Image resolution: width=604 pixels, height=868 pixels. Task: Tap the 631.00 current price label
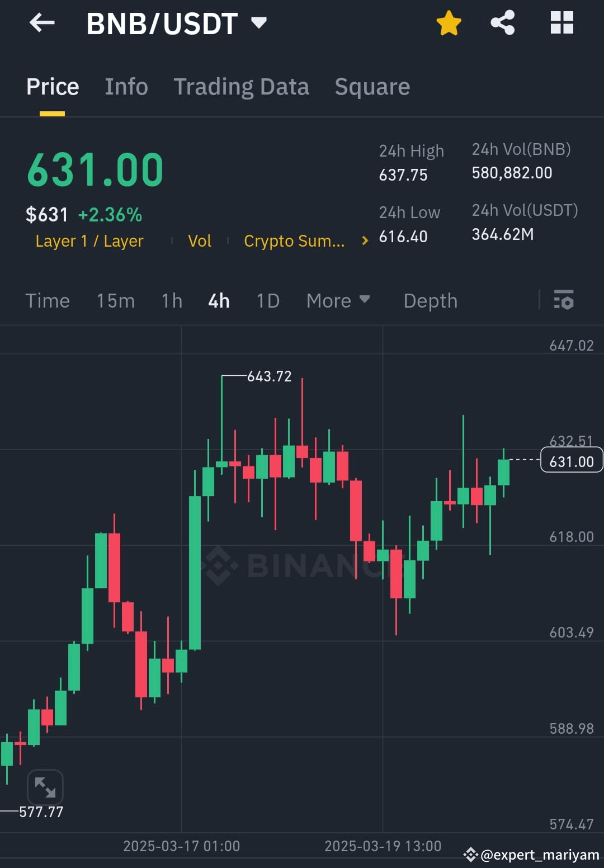pyautogui.click(x=570, y=460)
